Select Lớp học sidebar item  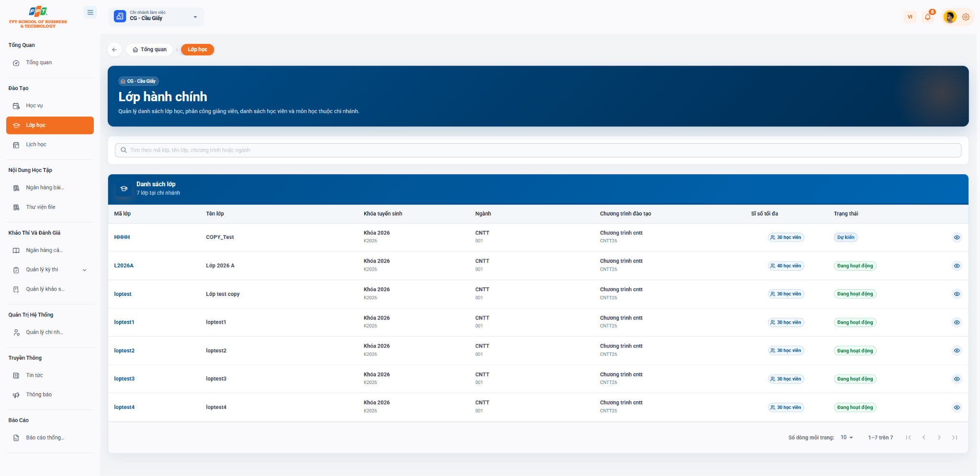point(50,125)
